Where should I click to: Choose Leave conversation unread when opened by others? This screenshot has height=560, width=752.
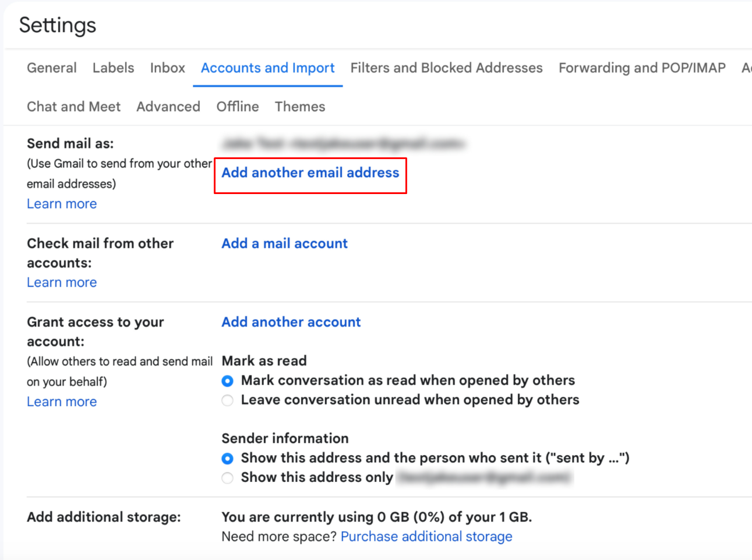(x=228, y=400)
